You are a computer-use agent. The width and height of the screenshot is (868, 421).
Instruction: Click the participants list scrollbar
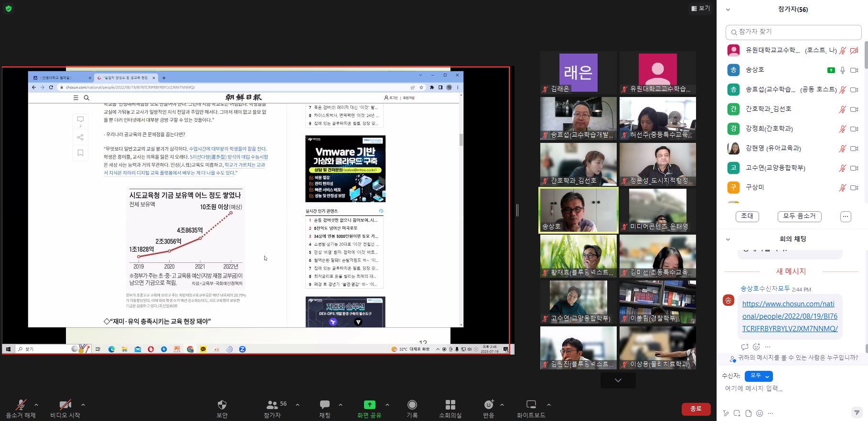pyautogui.click(x=866, y=55)
